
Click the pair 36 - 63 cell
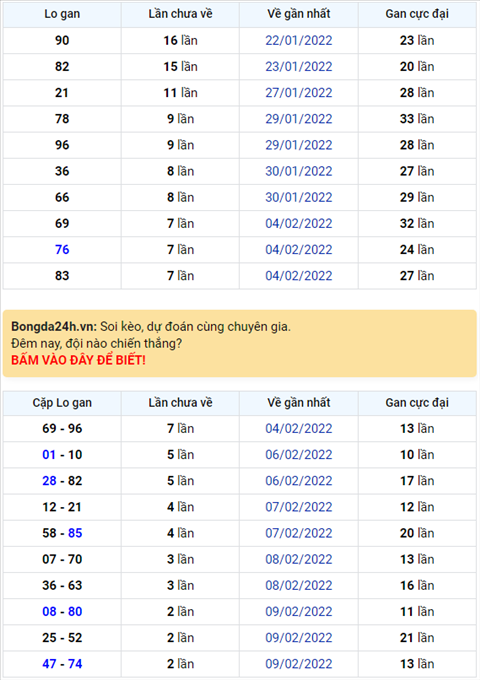point(62,585)
